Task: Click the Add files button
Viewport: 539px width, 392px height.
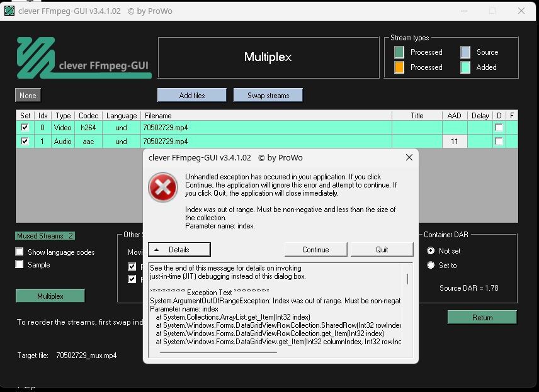Action: (192, 95)
